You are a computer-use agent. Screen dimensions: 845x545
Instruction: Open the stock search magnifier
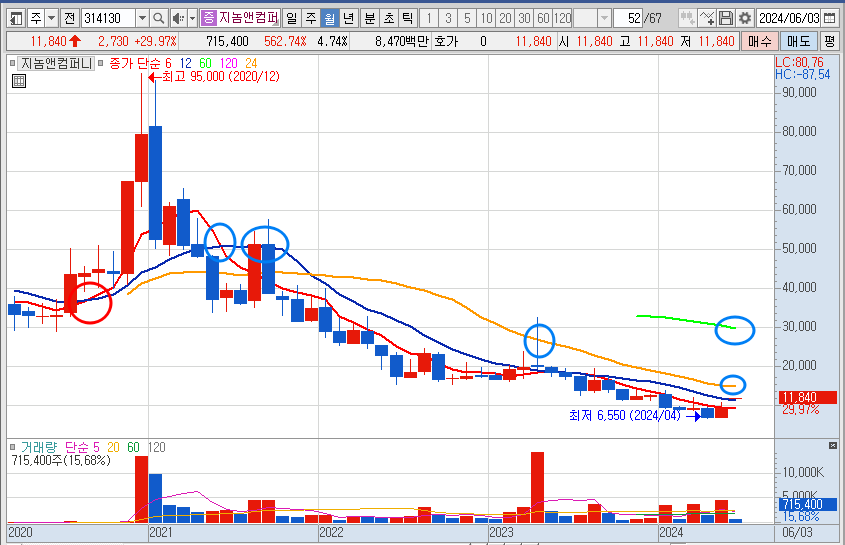pyautogui.click(x=158, y=18)
